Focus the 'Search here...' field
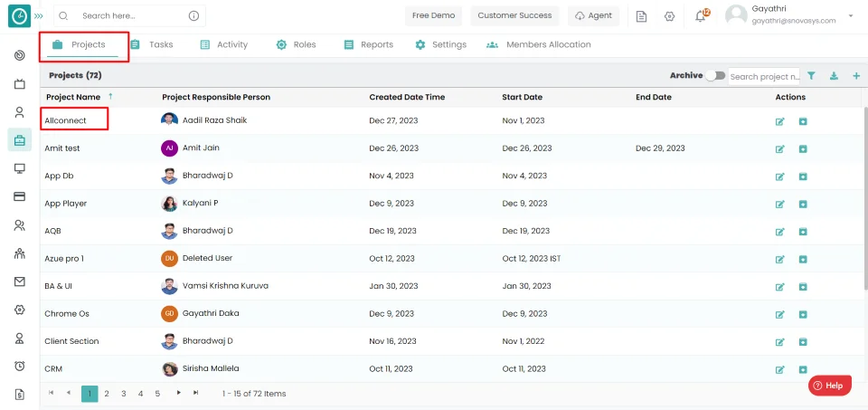Image resolution: width=868 pixels, height=410 pixels. pyautogui.click(x=129, y=16)
